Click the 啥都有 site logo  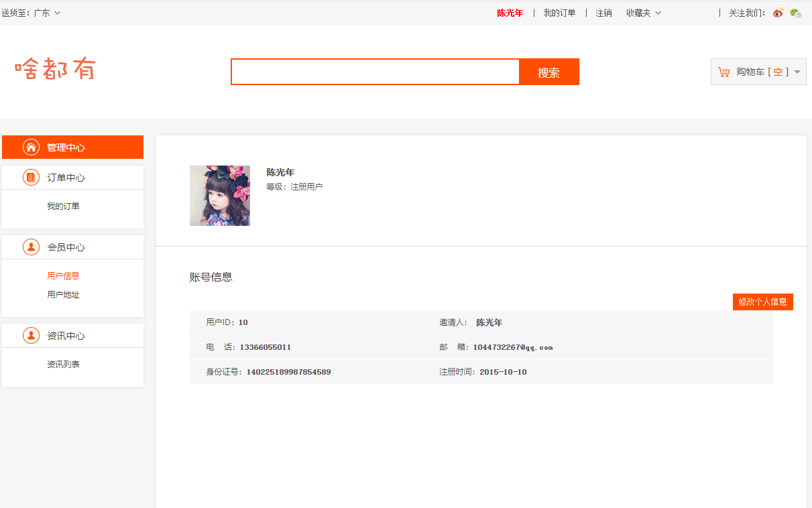click(55, 69)
